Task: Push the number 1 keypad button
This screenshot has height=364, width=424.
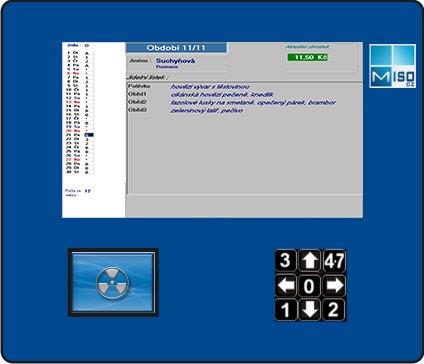Action: 286,310
